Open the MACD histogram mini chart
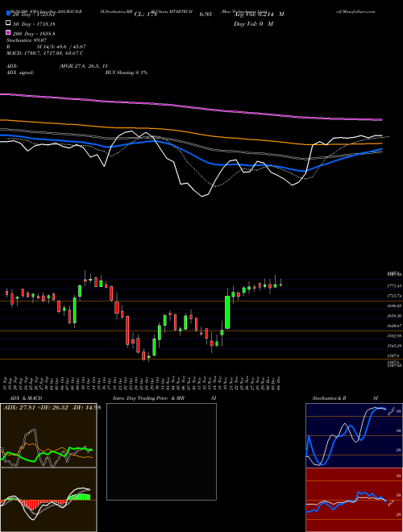The height and width of the screenshot is (532, 403). (x=48, y=500)
